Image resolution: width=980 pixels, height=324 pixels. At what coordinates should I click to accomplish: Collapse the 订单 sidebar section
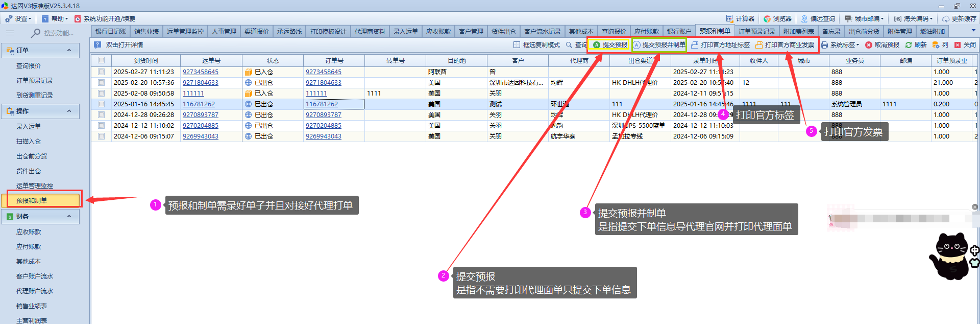point(69,50)
